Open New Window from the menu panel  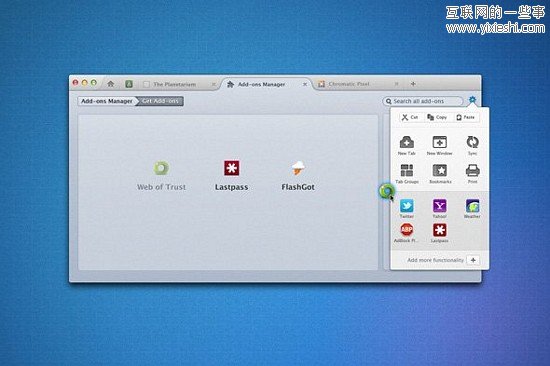point(440,145)
